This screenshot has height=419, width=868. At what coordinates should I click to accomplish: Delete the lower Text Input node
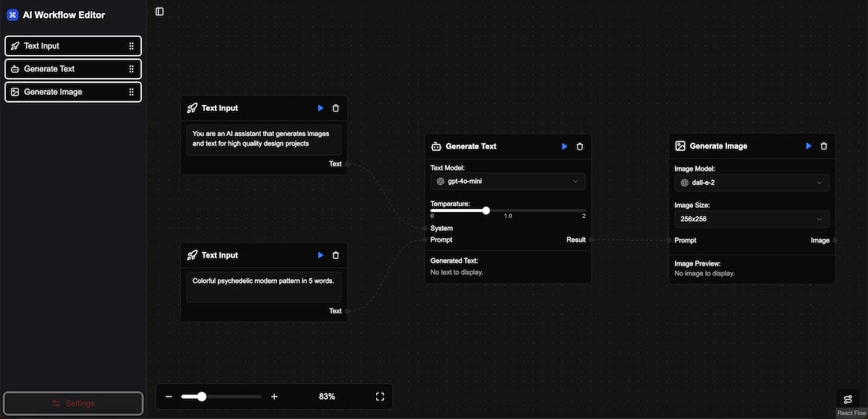(336, 255)
